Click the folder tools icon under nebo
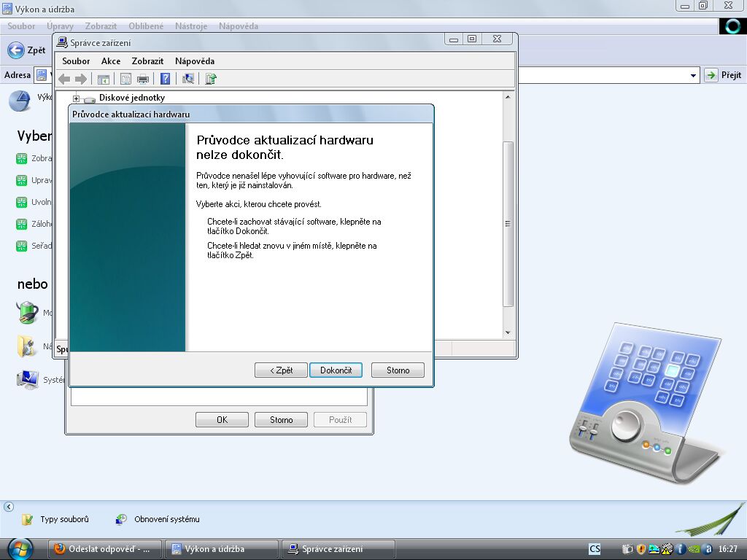The image size is (747, 560). tap(27, 346)
